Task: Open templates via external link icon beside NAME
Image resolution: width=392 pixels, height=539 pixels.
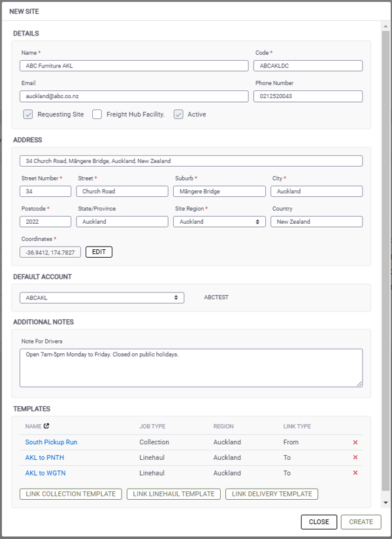Action: [x=46, y=426]
